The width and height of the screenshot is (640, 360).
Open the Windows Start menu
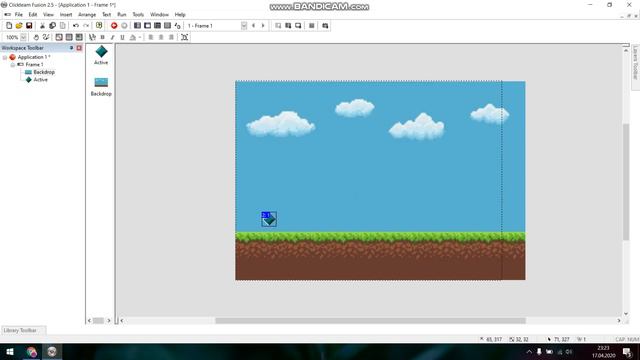10,351
